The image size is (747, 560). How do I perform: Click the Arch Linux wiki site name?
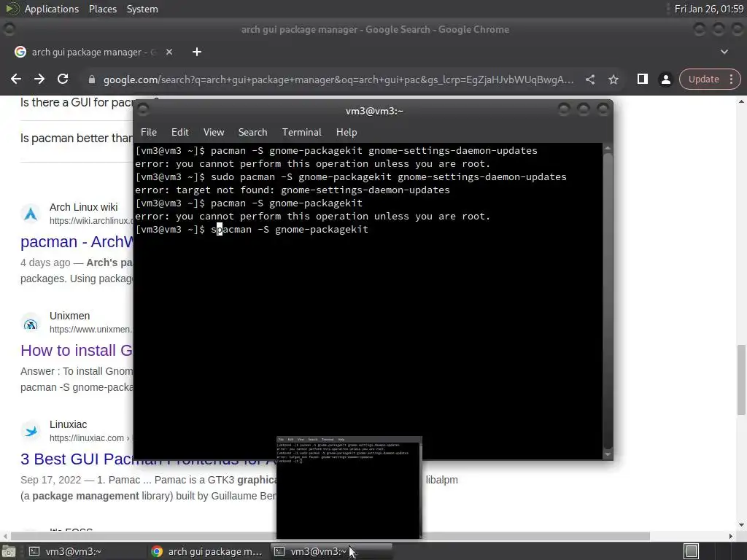pos(83,207)
